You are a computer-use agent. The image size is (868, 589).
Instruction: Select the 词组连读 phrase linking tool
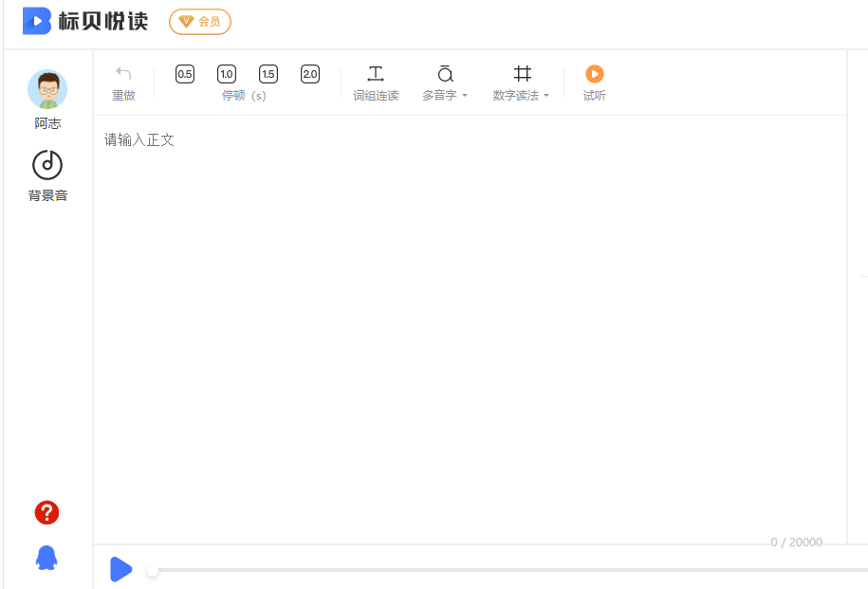point(376,83)
